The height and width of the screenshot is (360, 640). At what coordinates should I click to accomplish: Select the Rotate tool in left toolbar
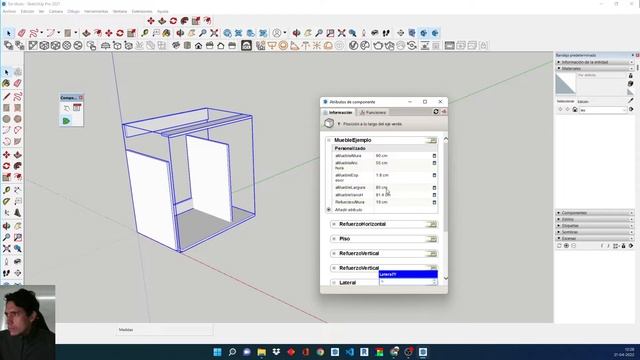[x=6, y=166]
